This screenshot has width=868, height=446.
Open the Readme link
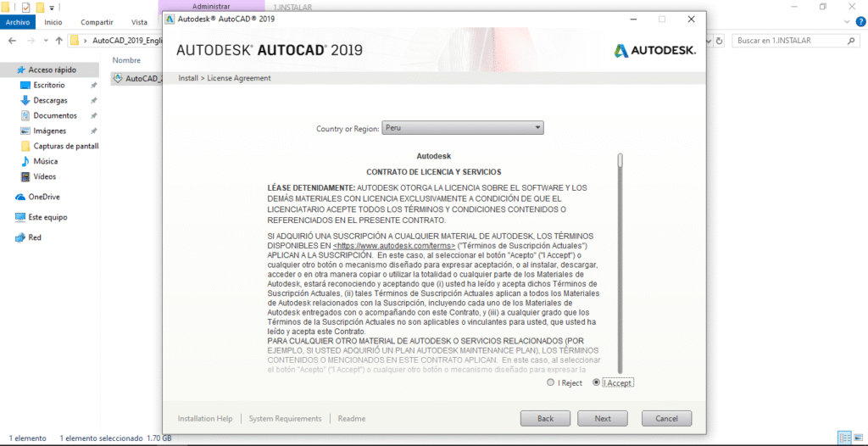(352, 418)
